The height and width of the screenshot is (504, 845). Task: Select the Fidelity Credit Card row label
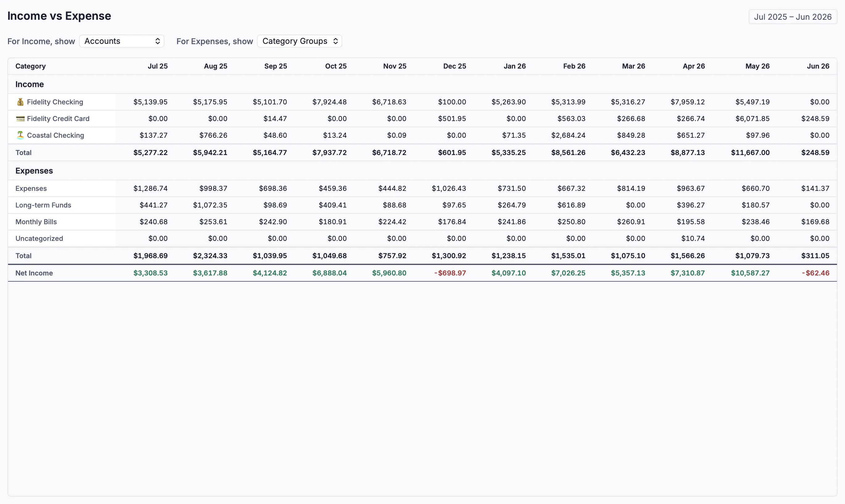(x=58, y=119)
